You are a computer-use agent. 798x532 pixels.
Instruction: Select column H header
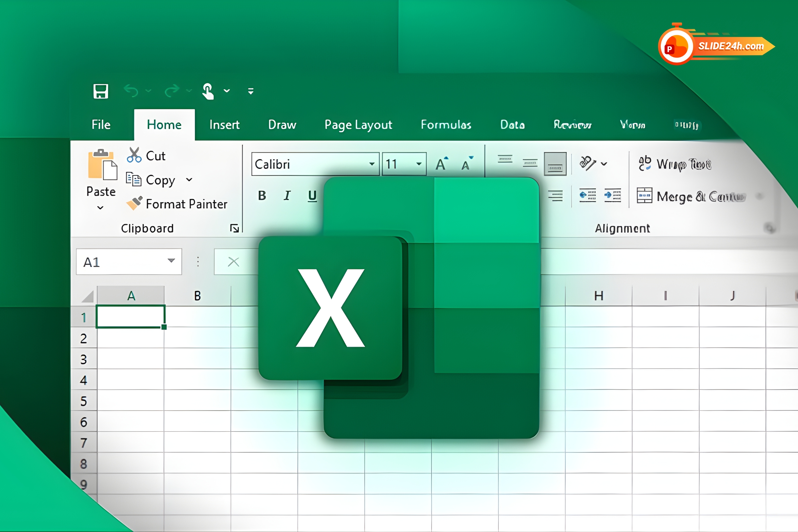(x=599, y=296)
